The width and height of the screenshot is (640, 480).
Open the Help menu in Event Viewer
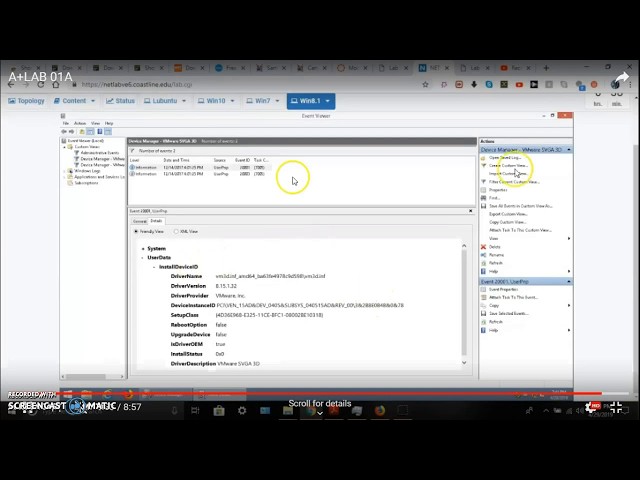pyautogui.click(x=109, y=123)
